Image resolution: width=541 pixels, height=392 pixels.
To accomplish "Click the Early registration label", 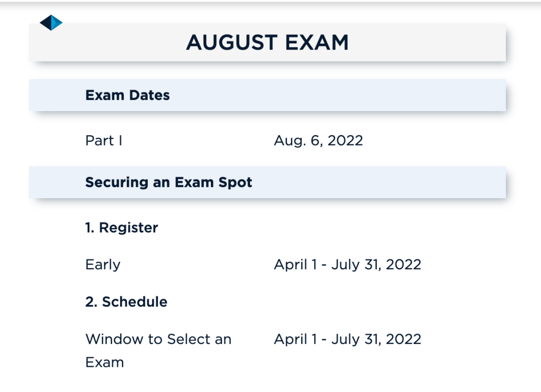I will click(x=103, y=264).
